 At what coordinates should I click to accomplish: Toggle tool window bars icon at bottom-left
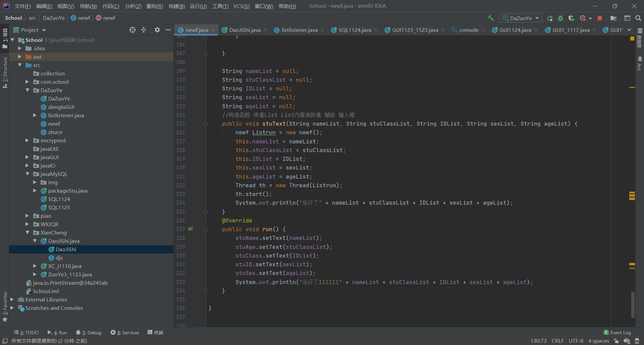(x=5, y=341)
